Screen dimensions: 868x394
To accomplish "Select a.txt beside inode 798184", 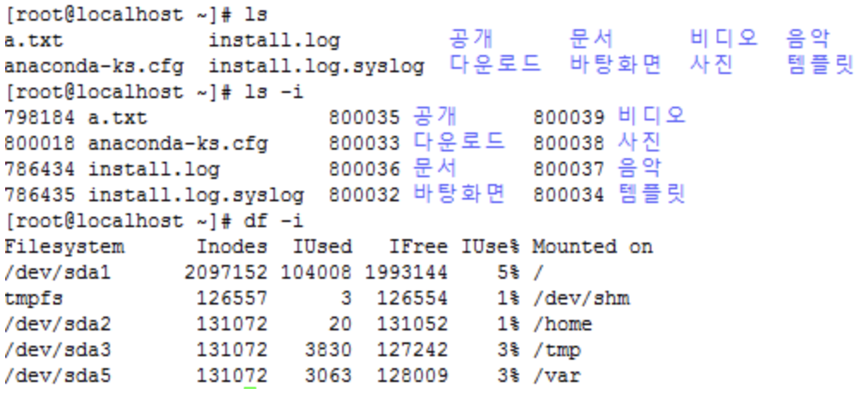I will point(118,118).
